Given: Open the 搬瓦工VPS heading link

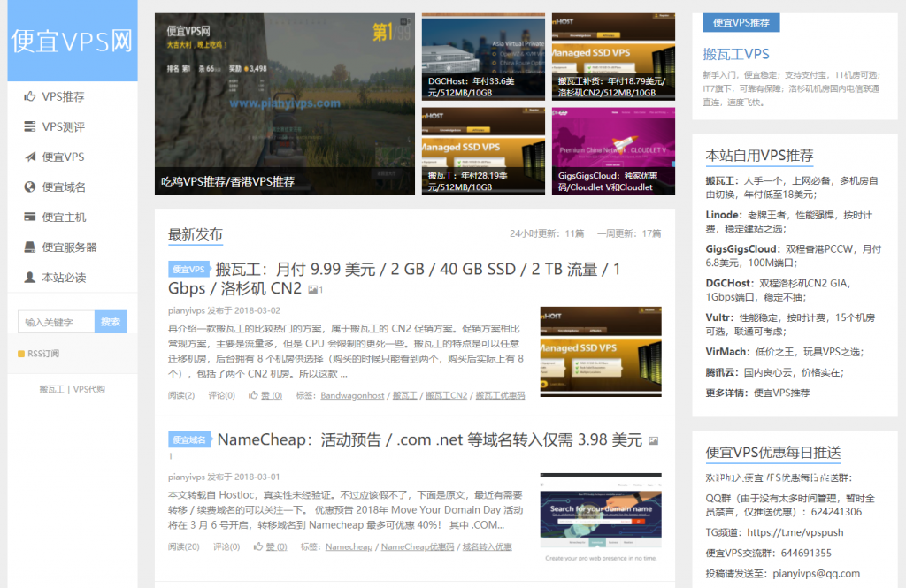Looking at the screenshot, I should point(736,54).
